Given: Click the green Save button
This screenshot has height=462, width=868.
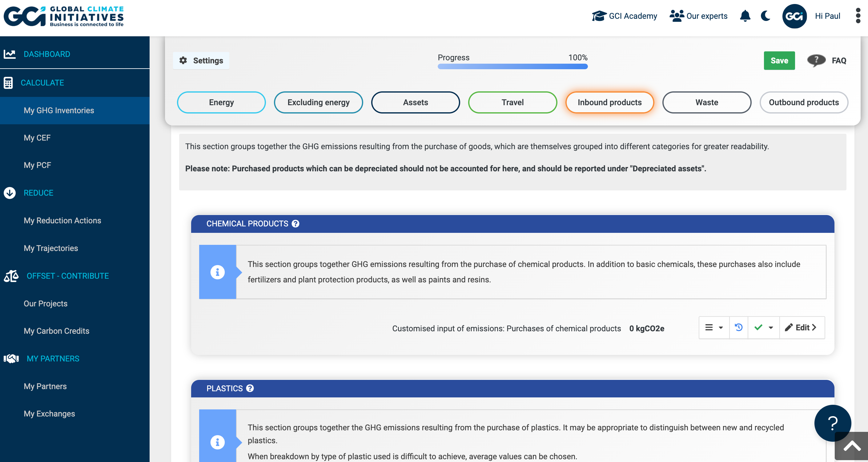Looking at the screenshot, I should 779,61.
